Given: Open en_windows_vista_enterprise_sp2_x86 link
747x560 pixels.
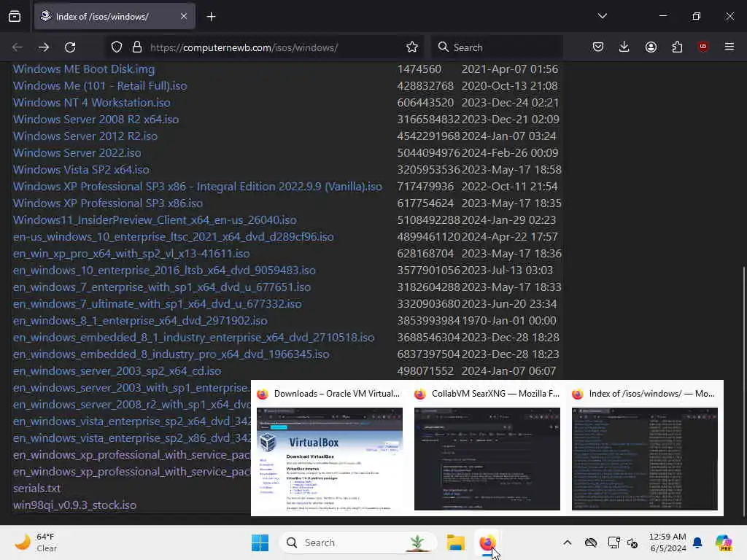Looking at the screenshot, I should pyautogui.click(x=131, y=438).
